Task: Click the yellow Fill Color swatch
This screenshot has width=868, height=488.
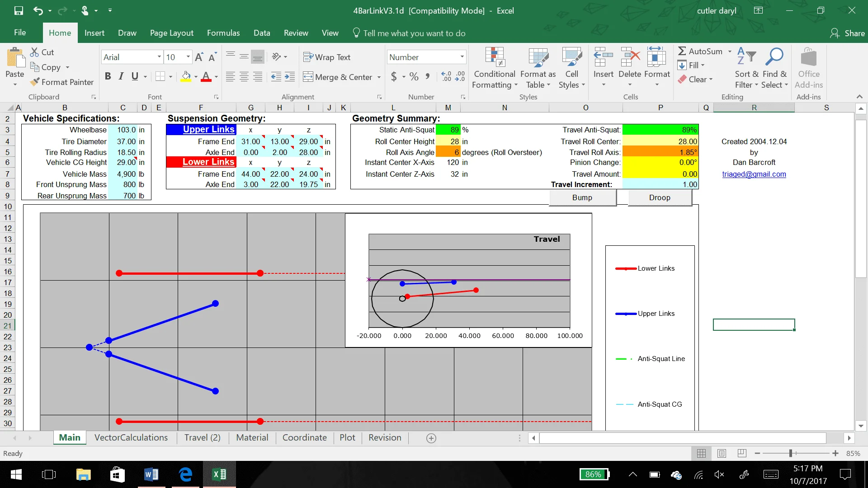Action: point(186,76)
